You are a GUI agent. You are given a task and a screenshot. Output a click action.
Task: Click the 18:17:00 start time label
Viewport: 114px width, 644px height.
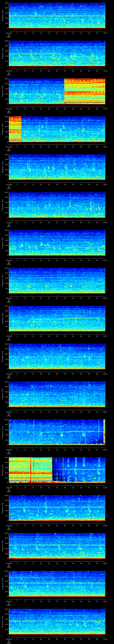[x=9, y=147]
